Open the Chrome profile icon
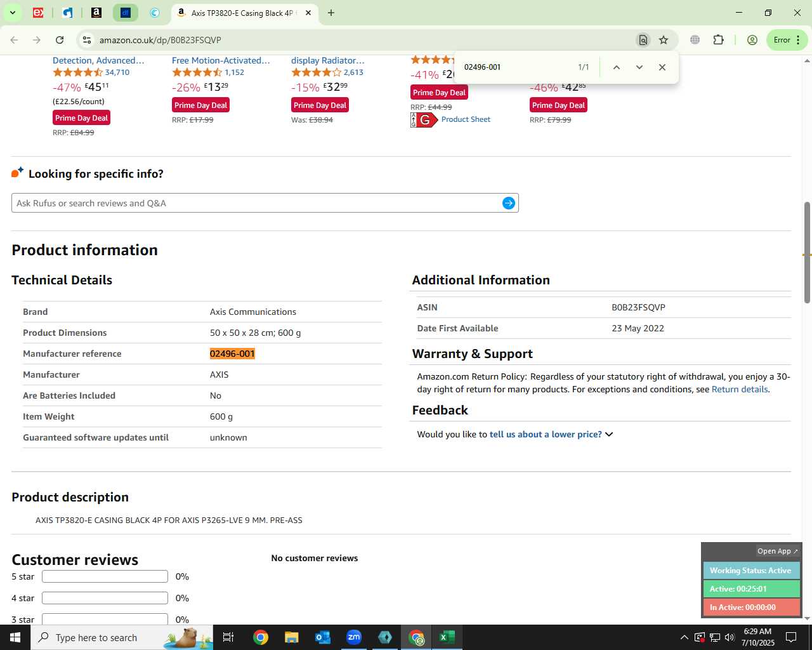The width and height of the screenshot is (812, 650). [752, 40]
